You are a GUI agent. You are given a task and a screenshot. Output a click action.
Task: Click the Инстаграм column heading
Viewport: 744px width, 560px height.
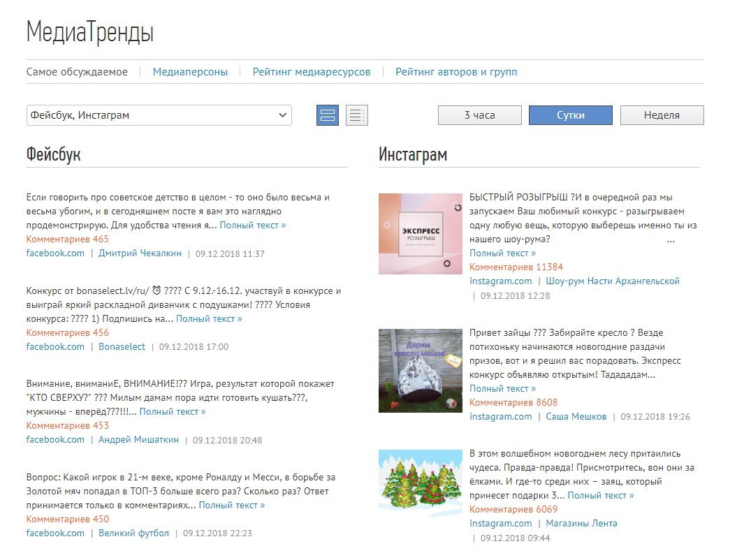413,154
